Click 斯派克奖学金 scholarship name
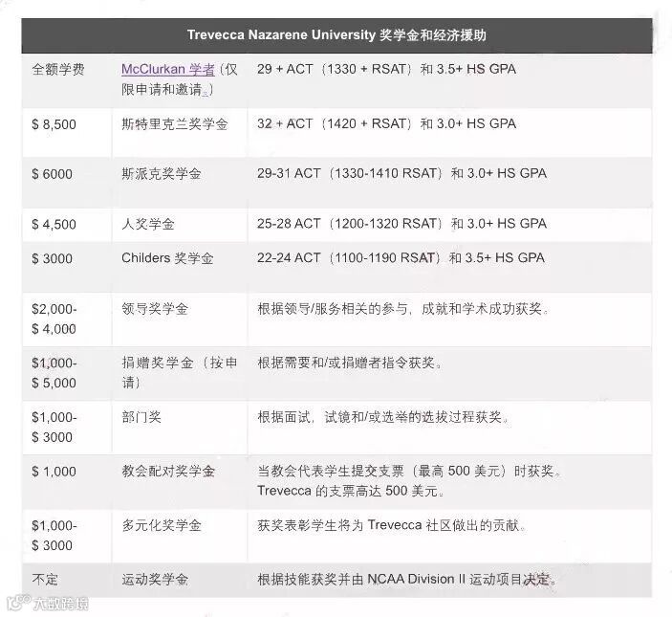 tap(162, 174)
